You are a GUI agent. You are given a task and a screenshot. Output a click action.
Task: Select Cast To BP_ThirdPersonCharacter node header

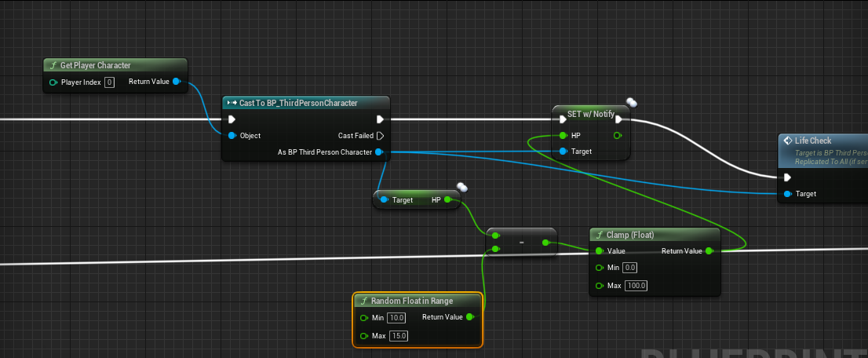coord(305,103)
